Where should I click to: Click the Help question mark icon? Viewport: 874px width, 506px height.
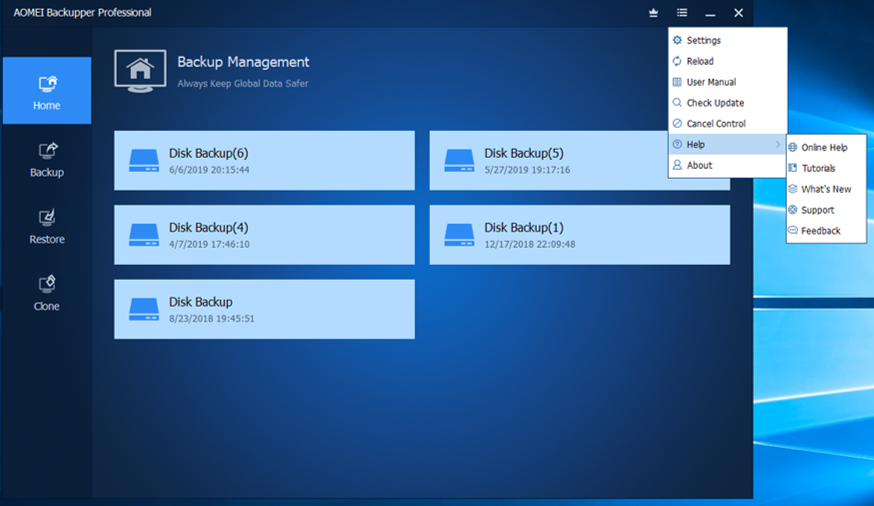(677, 144)
